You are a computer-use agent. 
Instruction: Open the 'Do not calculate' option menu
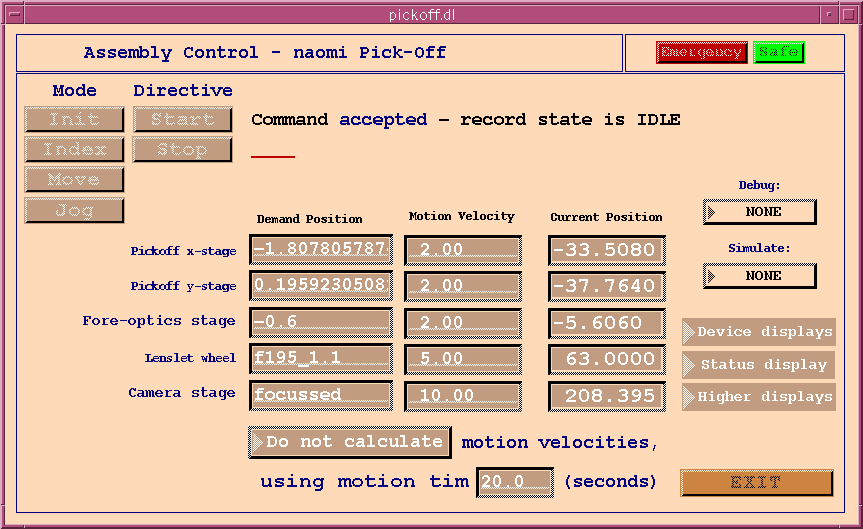[350, 442]
